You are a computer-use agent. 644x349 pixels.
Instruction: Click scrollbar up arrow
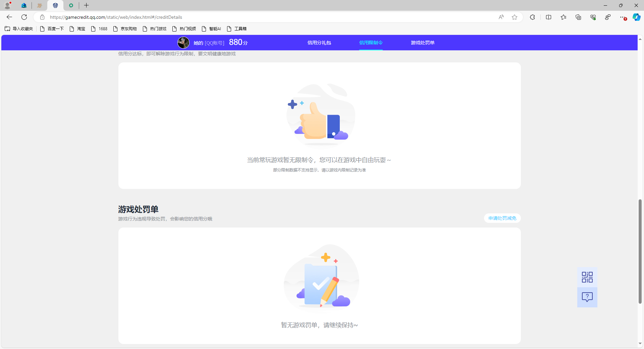[x=640, y=39]
